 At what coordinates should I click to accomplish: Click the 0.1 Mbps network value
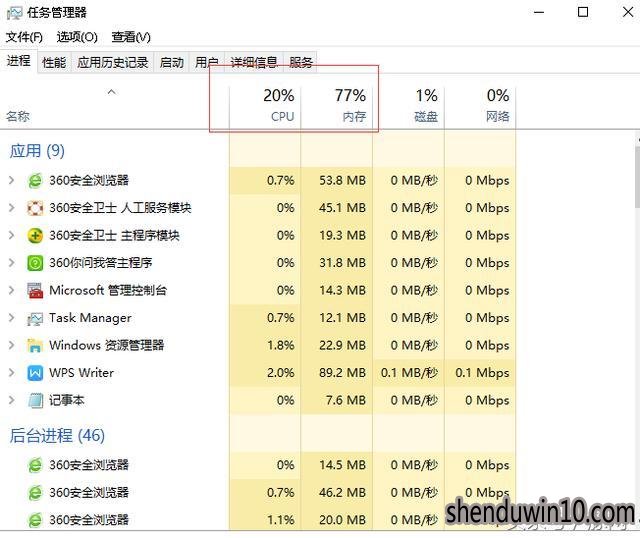482,373
